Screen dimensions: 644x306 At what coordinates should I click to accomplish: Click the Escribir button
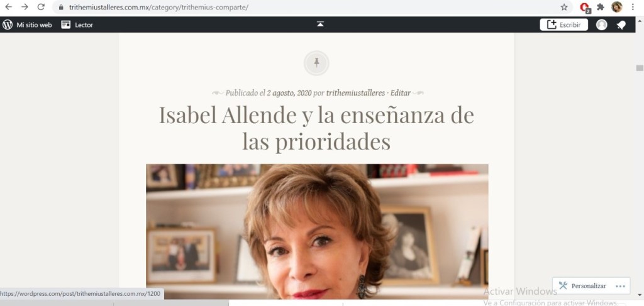[x=564, y=25]
